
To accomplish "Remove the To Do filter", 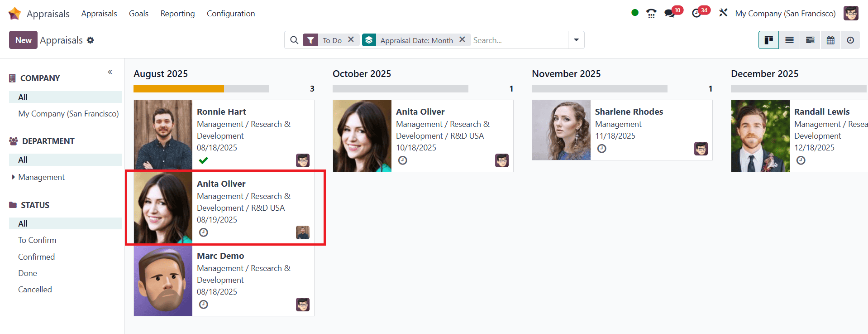I will 351,40.
